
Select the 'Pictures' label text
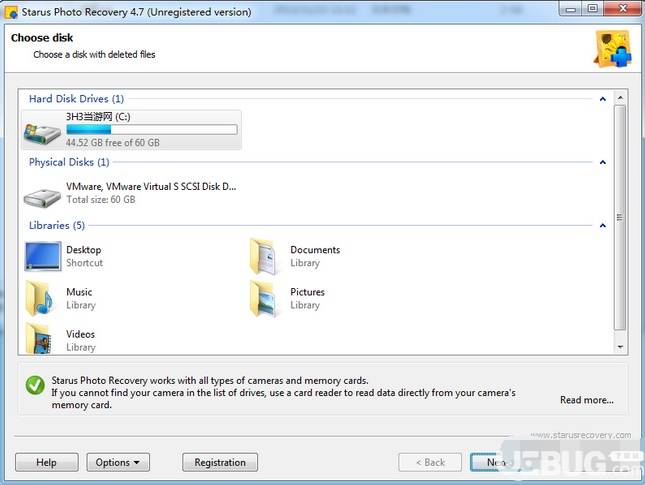307,292
